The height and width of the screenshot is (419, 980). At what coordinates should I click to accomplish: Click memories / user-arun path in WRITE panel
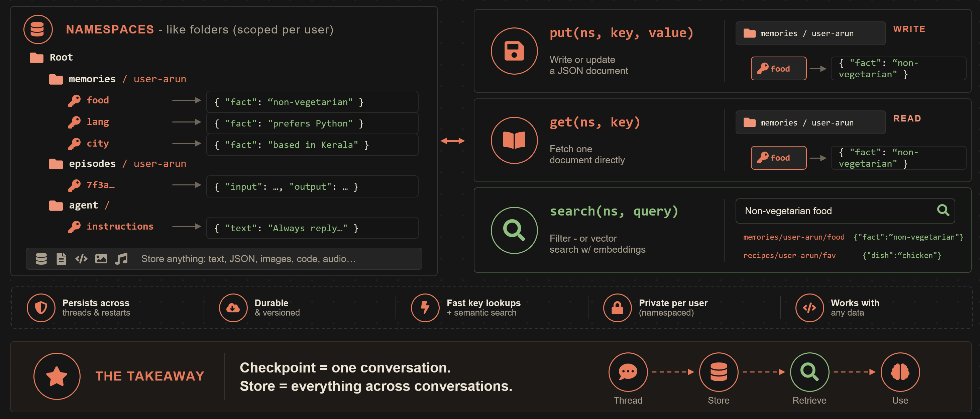810,33
